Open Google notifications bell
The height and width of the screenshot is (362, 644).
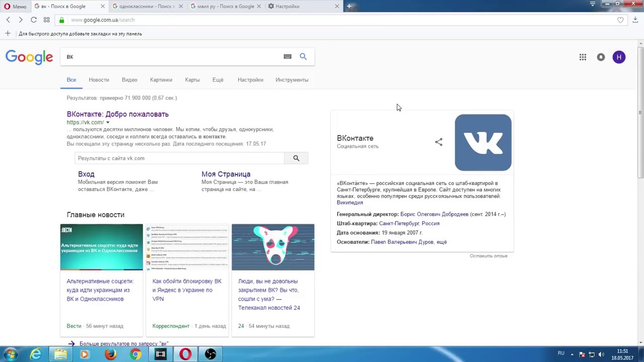(601, 57)
